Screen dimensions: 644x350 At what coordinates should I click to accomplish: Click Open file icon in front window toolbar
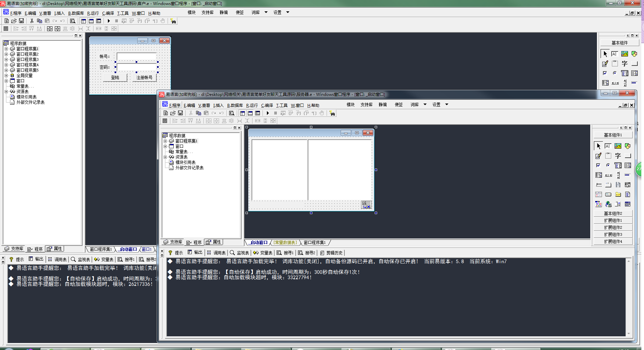click(x=173, y=113)
